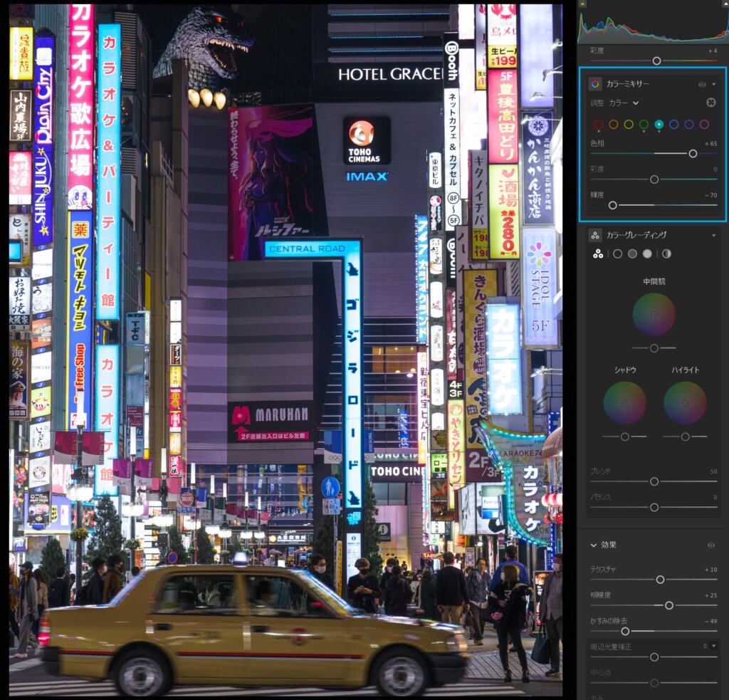The height and width of the screenshot is (700, 729).
Task: Click the Color Grading (カラーグレーディング) panel icon
Action: (595, 235)
